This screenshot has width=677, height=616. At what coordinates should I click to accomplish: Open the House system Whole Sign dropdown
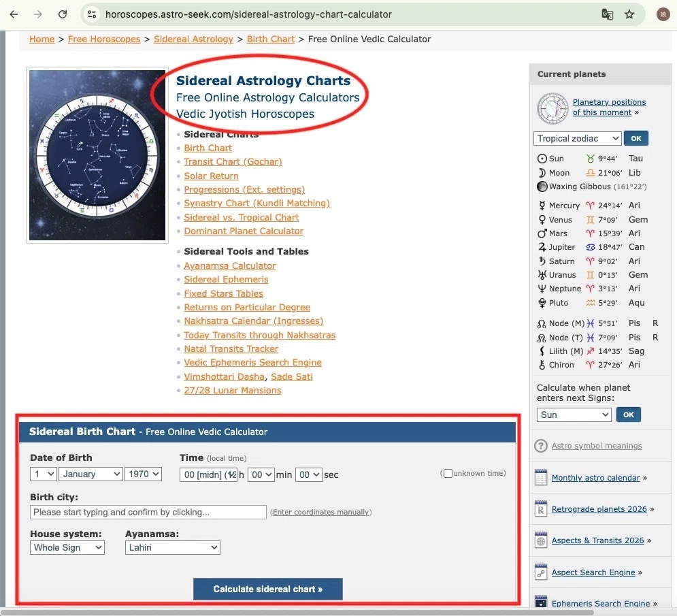(x=67, y=548)
